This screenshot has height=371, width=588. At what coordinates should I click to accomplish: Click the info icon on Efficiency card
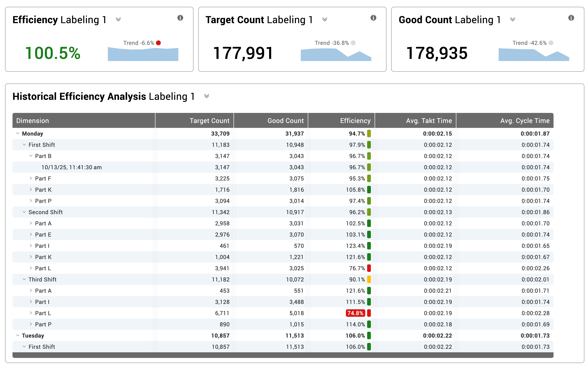(180, 18)
